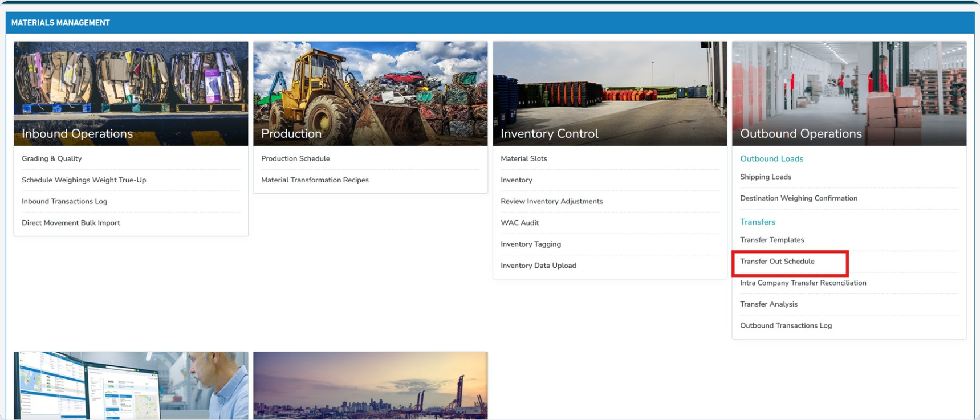Go to Inventory Tagging
Screen dimensions: 980x420
click(531, 244)
